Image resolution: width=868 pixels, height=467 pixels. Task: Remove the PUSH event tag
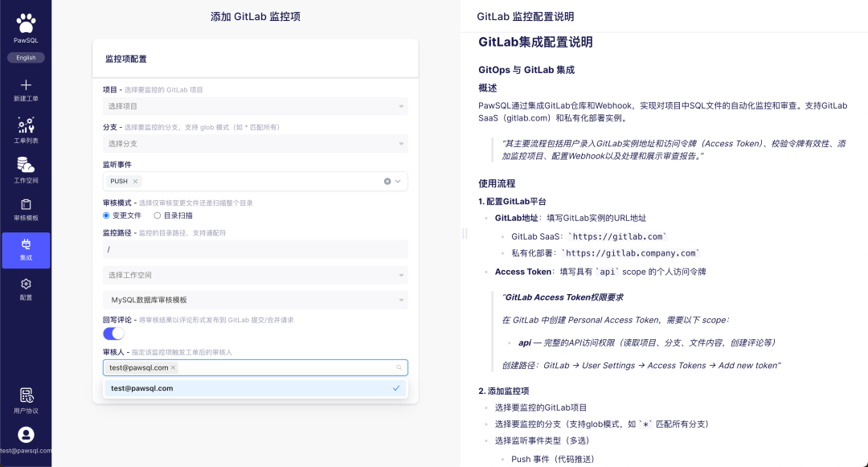pyautogui.click(x=135, y=182)
